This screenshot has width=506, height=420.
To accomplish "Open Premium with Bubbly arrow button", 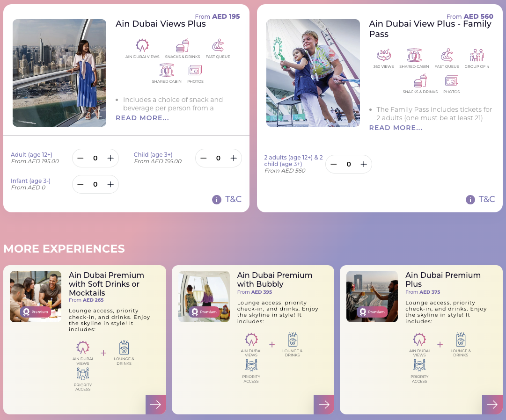I will point(324,405).
